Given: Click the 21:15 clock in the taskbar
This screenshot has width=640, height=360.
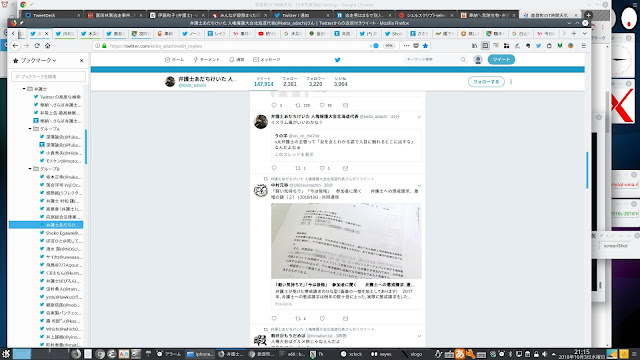Looking at the screenshot, I should (x=582, y=351).
